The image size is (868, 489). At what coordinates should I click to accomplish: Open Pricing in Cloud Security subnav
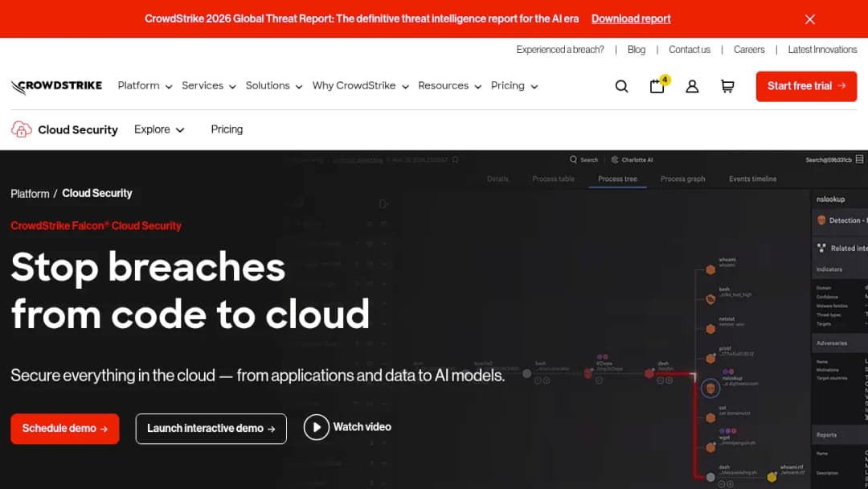pyautogui.click(x=227, y=129)
